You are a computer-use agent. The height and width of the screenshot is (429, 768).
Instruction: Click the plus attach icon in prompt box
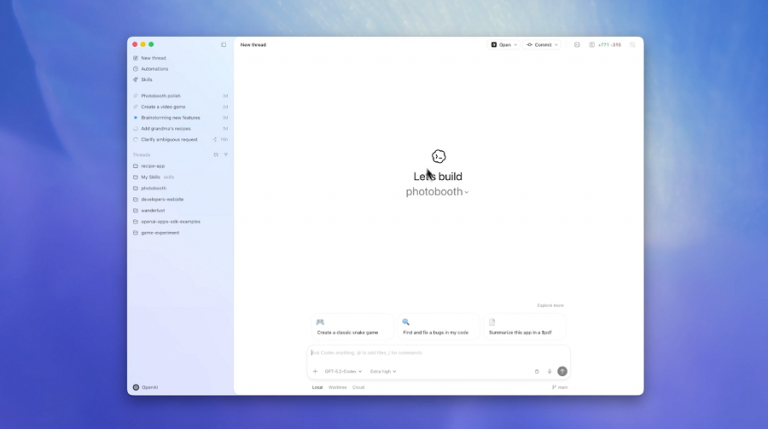point(315,371)
